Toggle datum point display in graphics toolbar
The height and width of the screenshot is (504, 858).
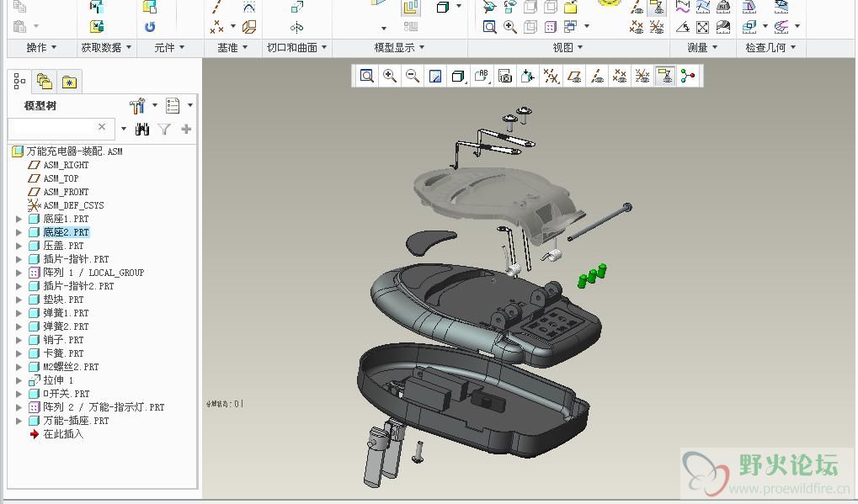coord(620,76)
